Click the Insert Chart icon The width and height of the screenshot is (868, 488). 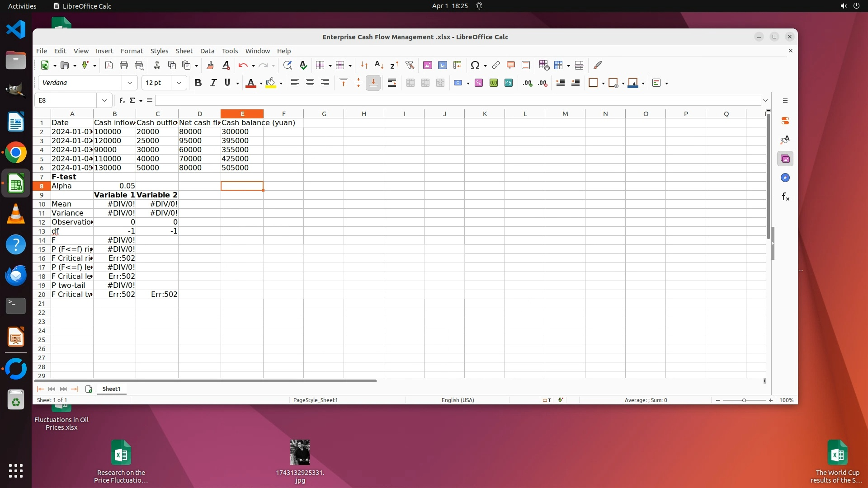coord(443,66)
